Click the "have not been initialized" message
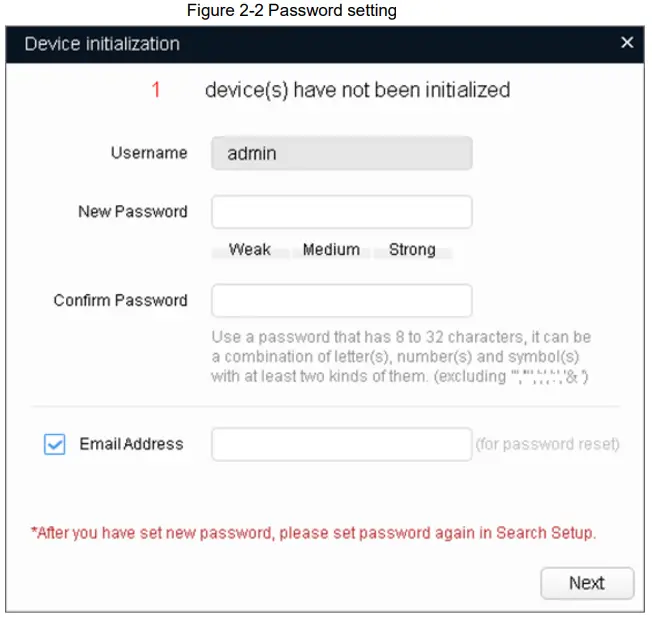This screenshot has width=652, height=618. click(357, 90)
